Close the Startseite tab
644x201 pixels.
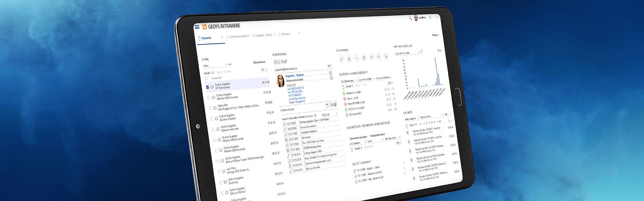[222, 37]
